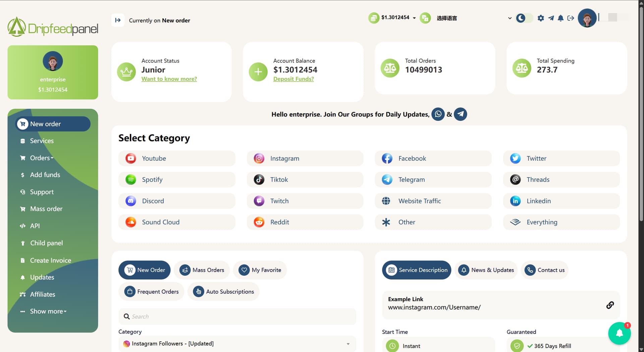
Task: Open the Category dropdown Instagram Followers
Action: (x=237, y=344)
